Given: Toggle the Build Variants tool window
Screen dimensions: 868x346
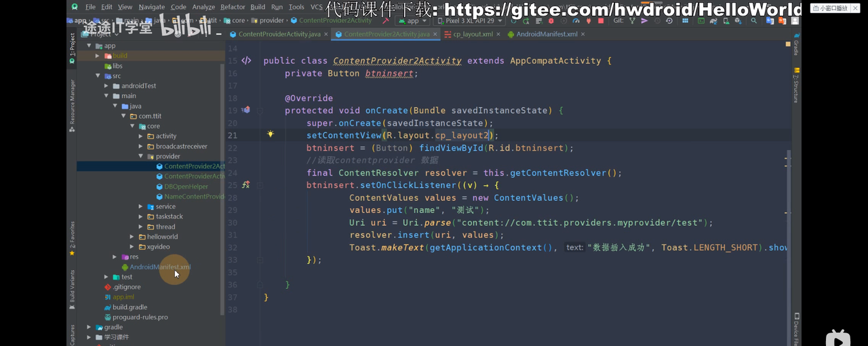Looking at the screenshot, I should (72, 289).
